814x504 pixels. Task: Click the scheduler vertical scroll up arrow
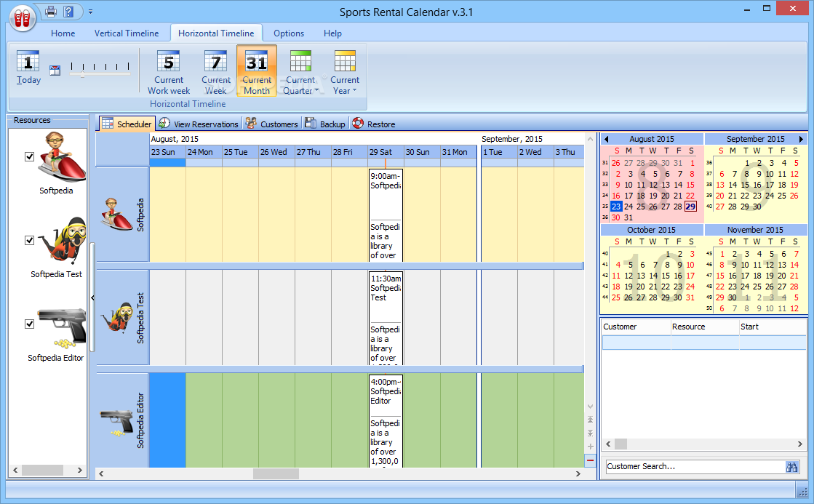pyautogui.click(x=590, y=139)
